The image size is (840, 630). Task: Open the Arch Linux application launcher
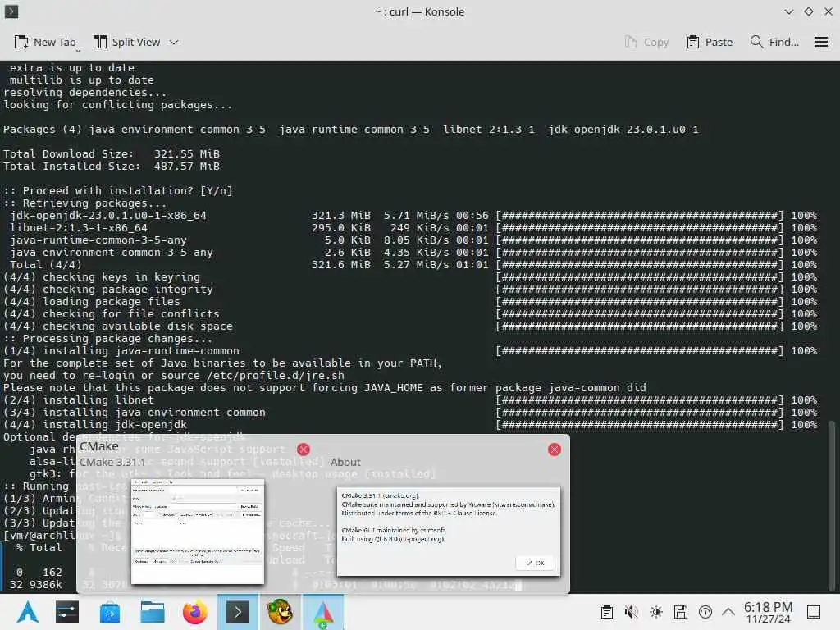[27, 612]
